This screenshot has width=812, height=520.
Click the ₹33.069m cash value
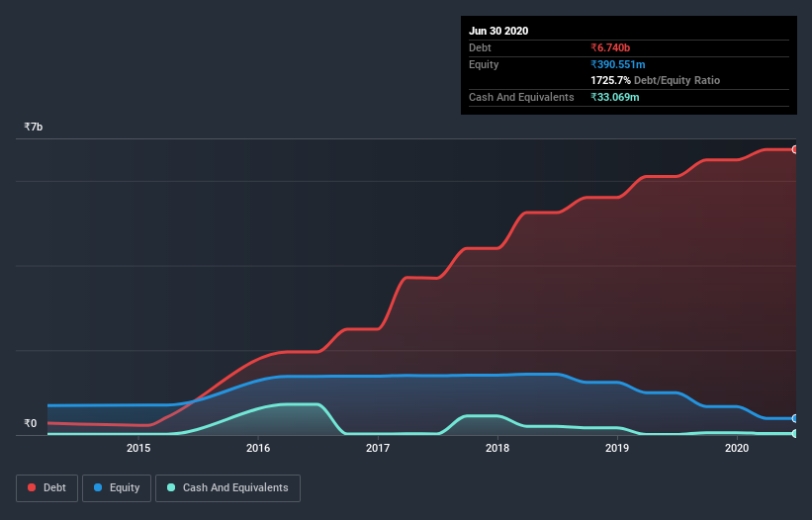[x=615, y=97]
